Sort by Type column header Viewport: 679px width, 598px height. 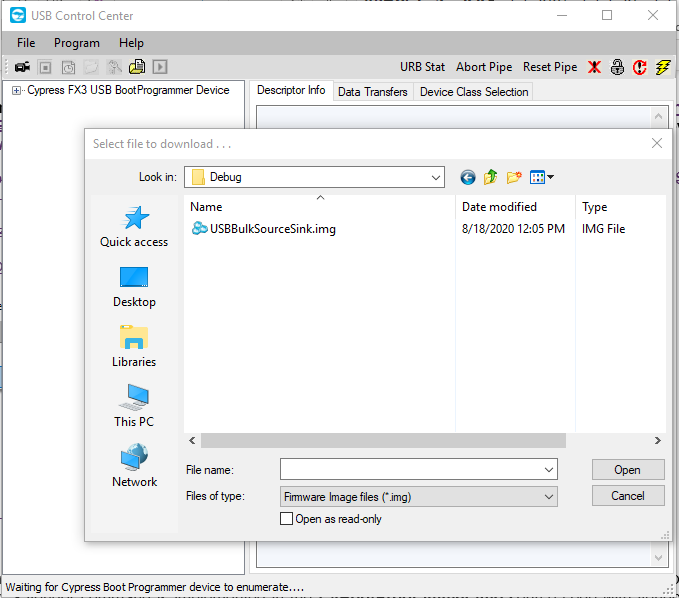coord(620,207)
